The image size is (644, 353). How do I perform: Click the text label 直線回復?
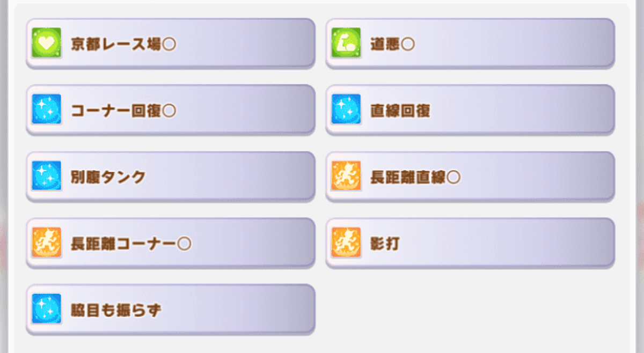coord(400,111)
